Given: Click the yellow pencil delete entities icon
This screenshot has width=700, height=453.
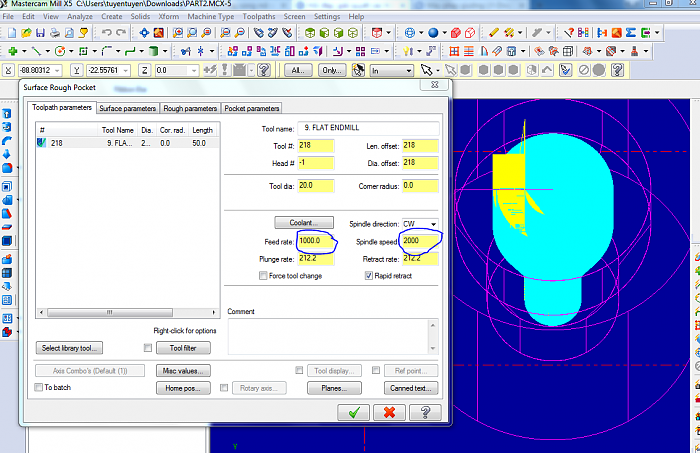Looking at the screenshot, I should click(x=493, y=33).
